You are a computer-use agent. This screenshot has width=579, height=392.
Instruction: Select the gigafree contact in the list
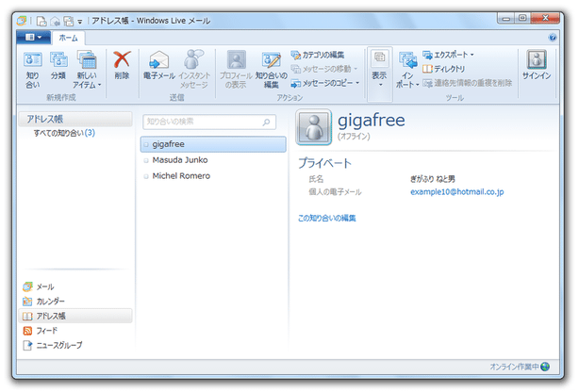click(x=213, y=144)
